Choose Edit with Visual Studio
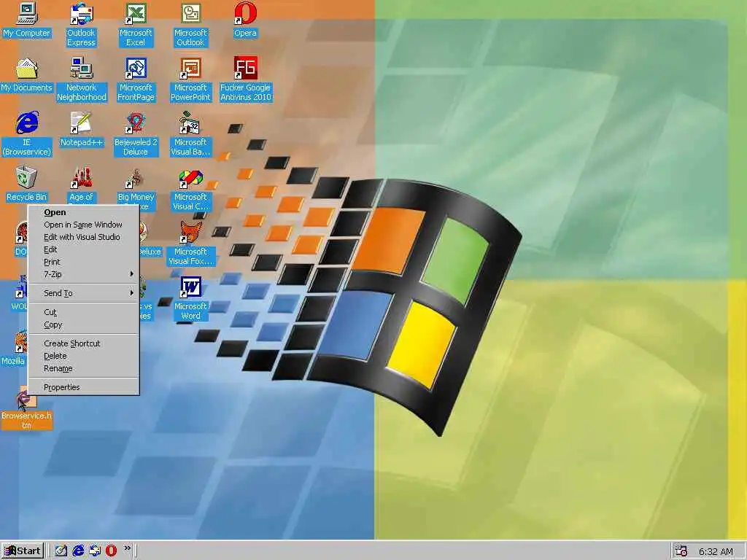747x560 pixels. pyautogui.click(x=84, y=237)
